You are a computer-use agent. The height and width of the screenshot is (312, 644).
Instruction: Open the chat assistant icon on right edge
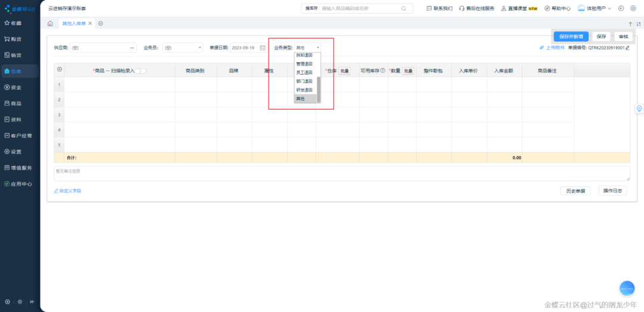tap(639, 109)
